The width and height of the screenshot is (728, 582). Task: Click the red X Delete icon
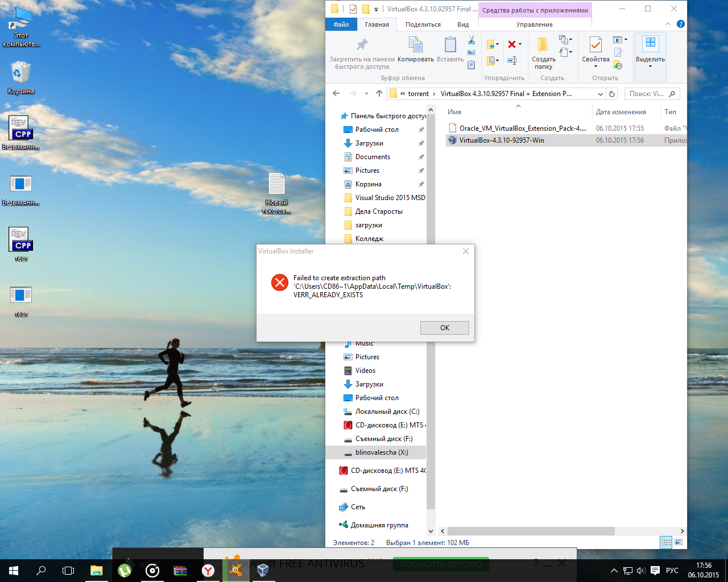pos(511,44)
